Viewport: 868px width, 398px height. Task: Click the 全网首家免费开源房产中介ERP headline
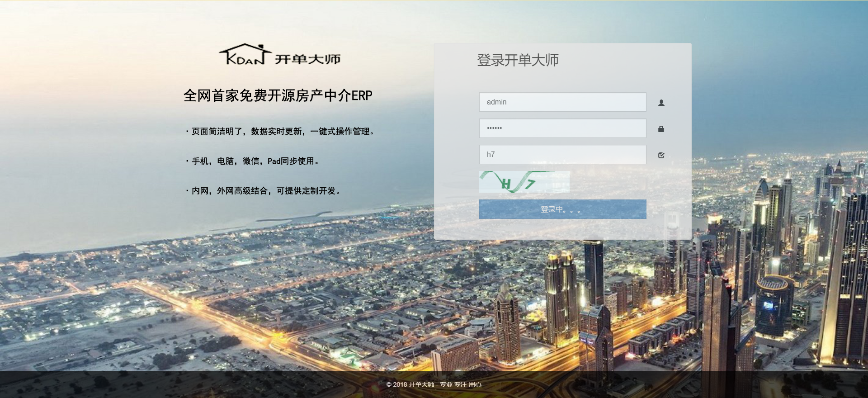pyautogui.click(x=278, y=95)
